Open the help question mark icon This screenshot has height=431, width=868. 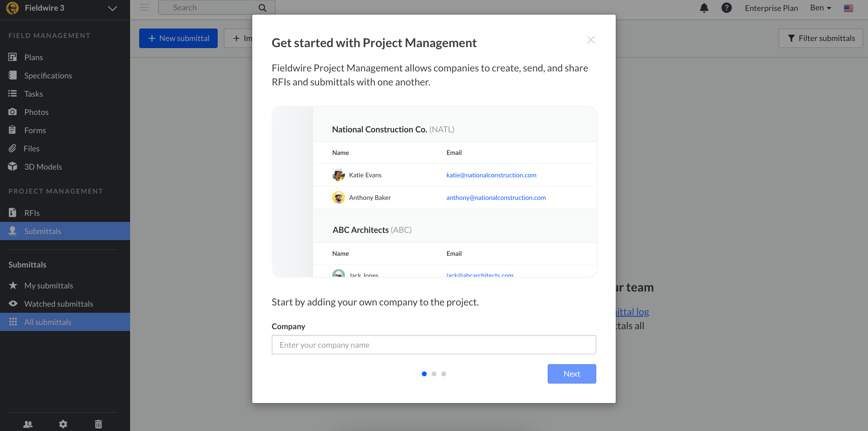(726, 8)
